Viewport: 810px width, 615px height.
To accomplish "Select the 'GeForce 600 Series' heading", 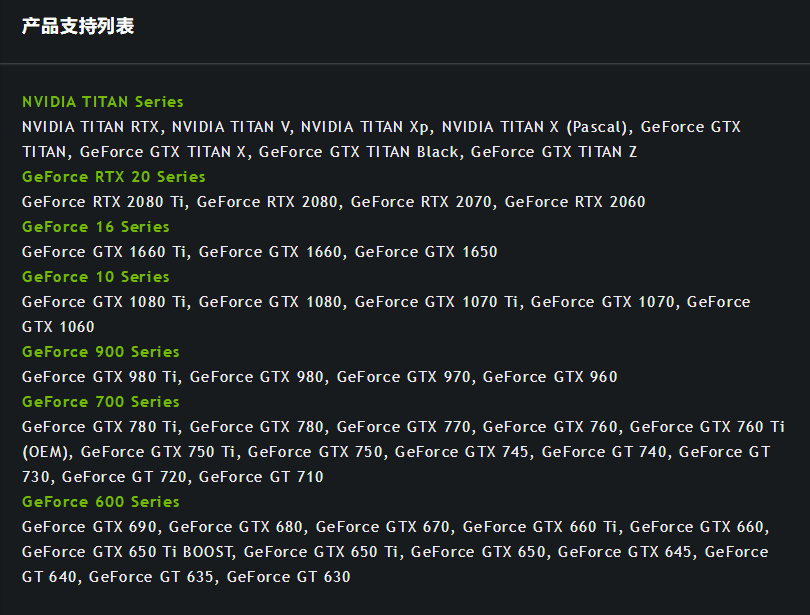I will tap(101, 502).
